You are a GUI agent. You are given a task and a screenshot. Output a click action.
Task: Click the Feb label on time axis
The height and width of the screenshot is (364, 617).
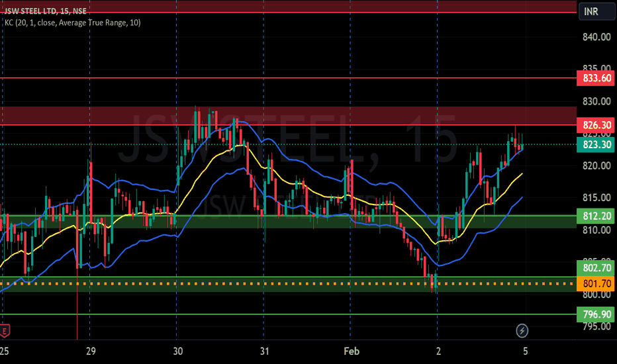tap(352, 351)
